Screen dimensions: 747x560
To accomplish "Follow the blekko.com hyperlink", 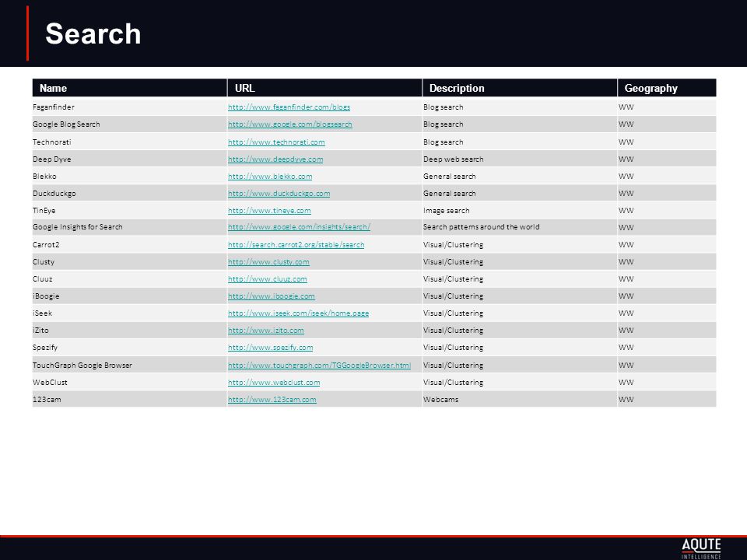I will [x=270, y=177].
